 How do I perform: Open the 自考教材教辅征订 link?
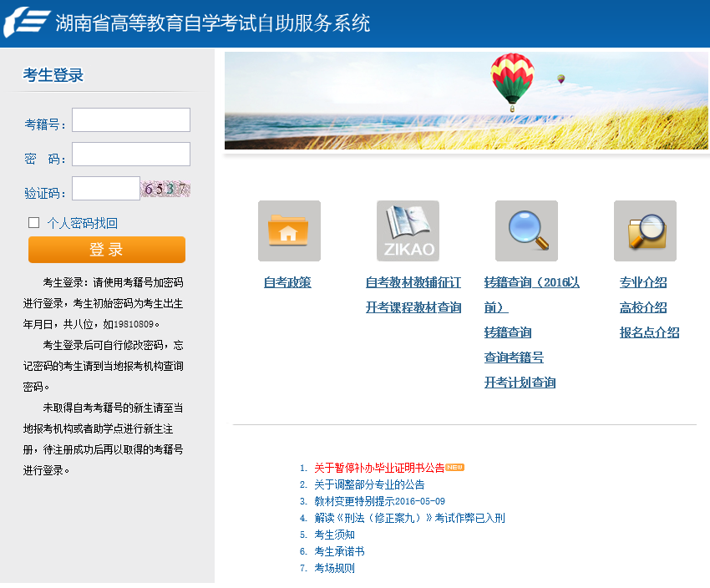tap(413, 282)
